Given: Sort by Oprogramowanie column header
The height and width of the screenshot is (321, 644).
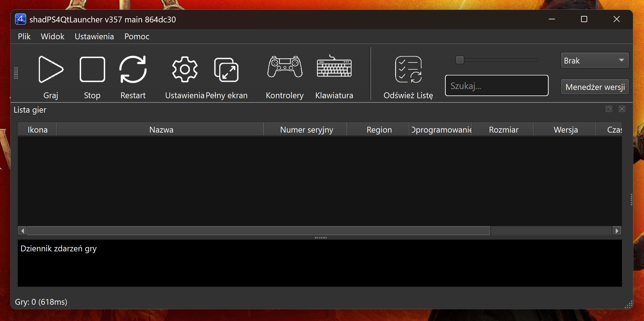Looking at the screenshot, I should (441, 130).
